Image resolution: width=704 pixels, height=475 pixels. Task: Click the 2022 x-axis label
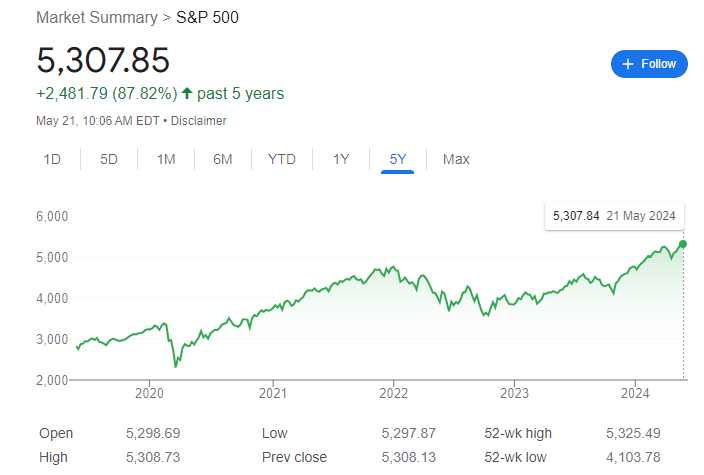click(393, 393)
